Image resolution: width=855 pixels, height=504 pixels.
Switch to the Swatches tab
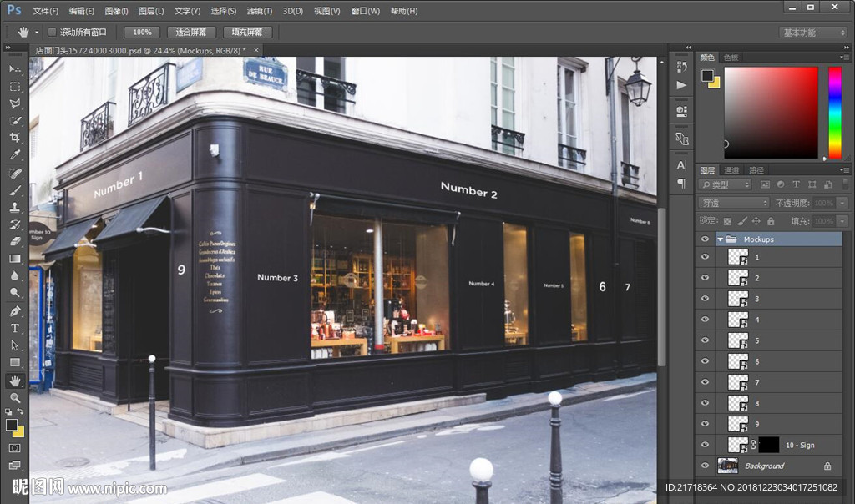pyautogui.click(x=731, y=58)
